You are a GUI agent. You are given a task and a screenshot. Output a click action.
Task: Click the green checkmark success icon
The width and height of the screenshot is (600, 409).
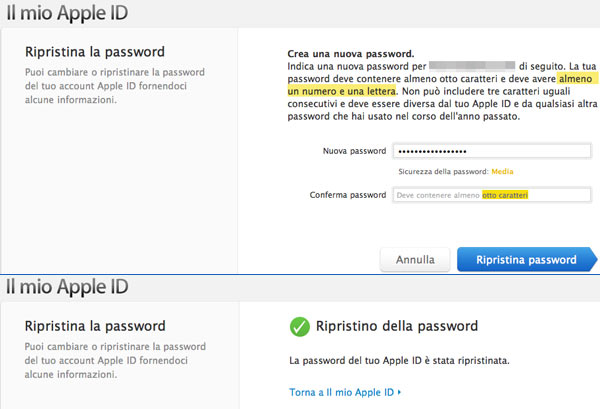(298, 326)
